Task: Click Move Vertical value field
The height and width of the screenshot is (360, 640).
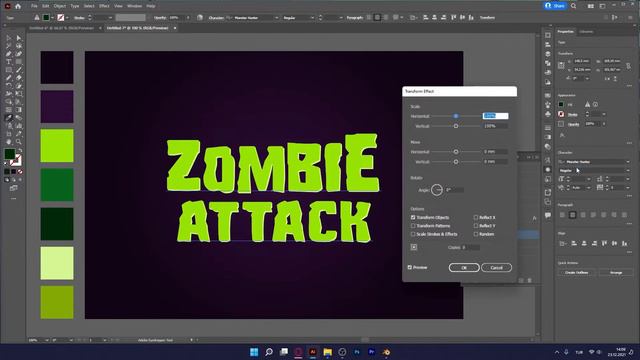Action: (496, 162)
